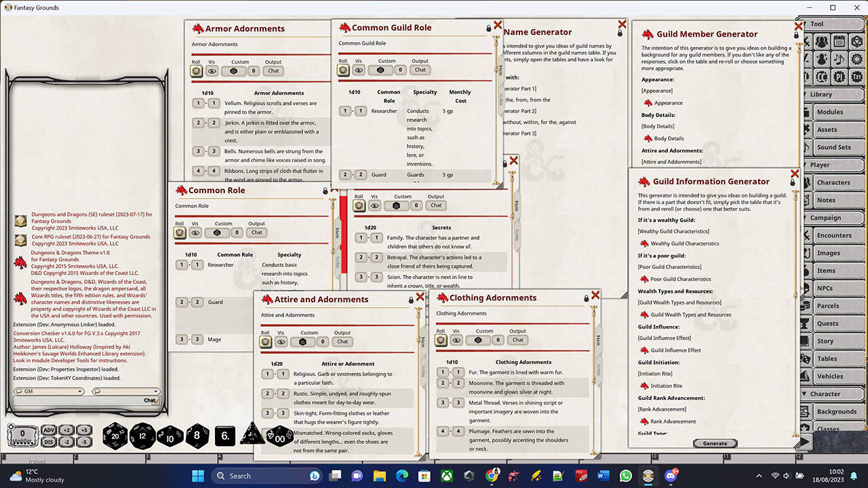Open the options gear in the Tool sidebar

856,59
